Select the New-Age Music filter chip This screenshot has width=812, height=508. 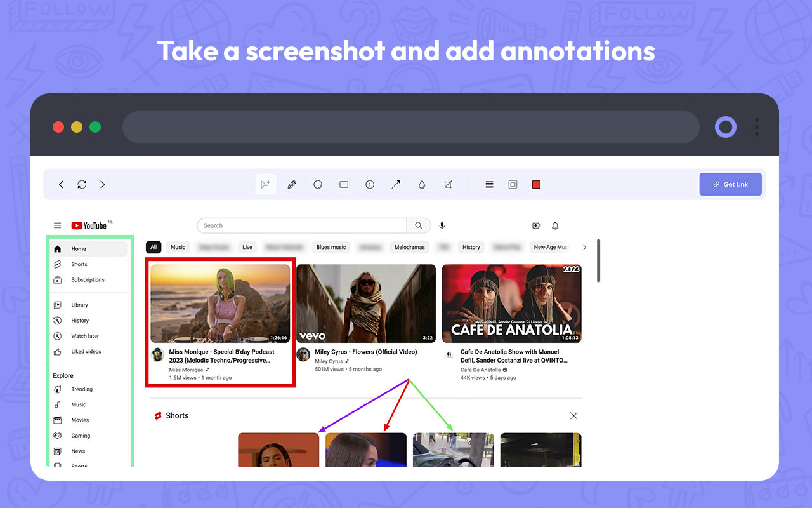551,247
